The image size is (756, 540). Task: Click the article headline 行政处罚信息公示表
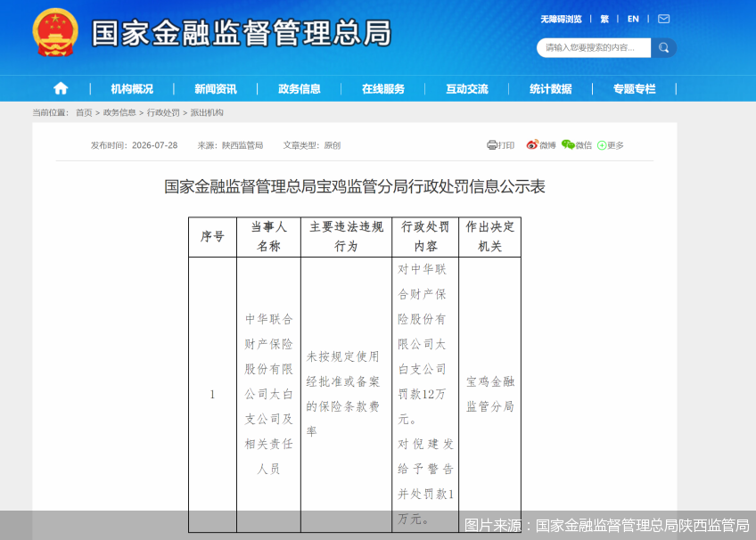click(x=355, y=186)
